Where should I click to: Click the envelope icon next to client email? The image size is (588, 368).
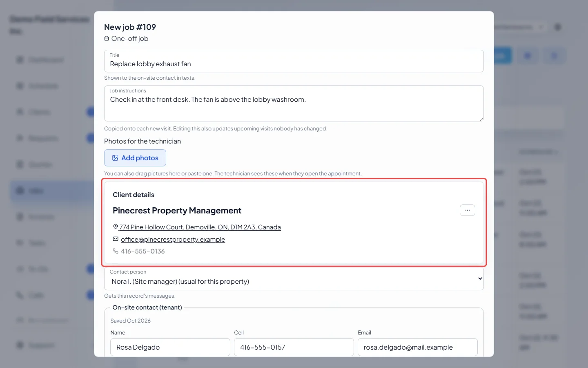click(x=116, y=239)
